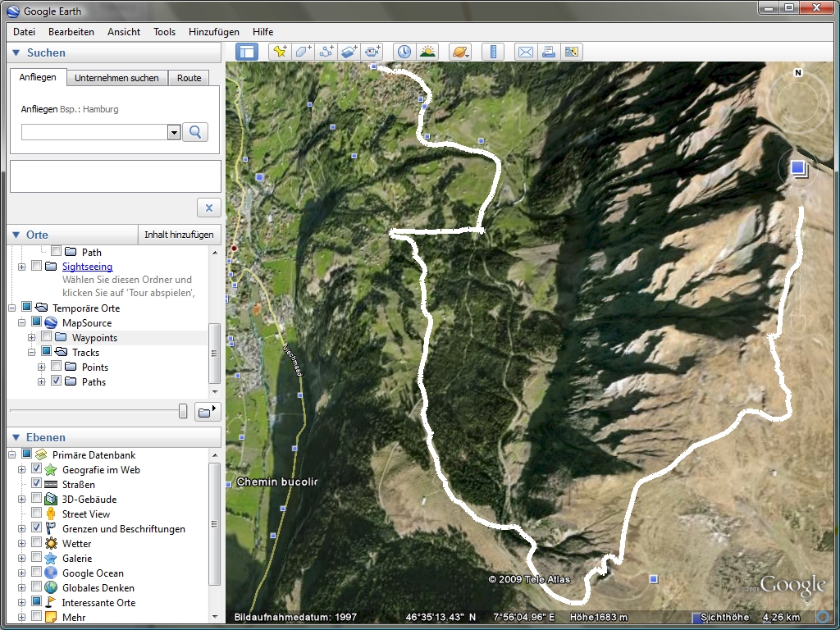This screenshot has width=840, height=630.
Task: Click the Ebenen panel scrollbar
Action: coord(214,524)
